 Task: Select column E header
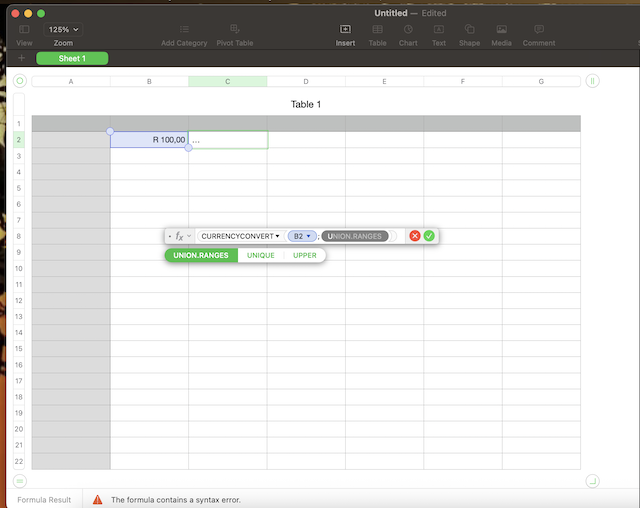pyautogui.click(x=384, y=82)
